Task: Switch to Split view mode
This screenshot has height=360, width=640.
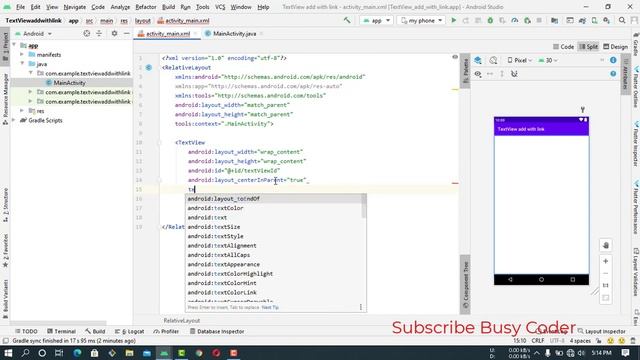Action: pyautogui.click(x=588, y=47)
